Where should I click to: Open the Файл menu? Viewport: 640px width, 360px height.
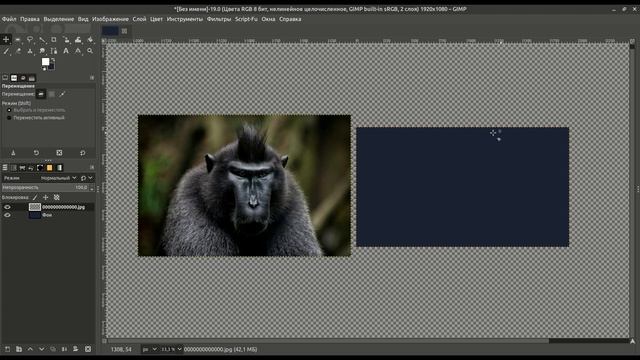coord(9,19)
